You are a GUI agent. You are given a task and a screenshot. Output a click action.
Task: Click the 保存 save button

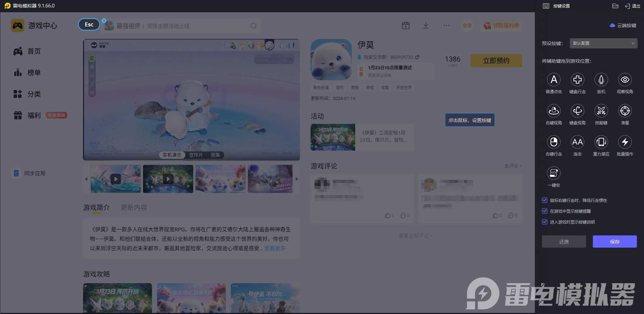click(615, 242)
